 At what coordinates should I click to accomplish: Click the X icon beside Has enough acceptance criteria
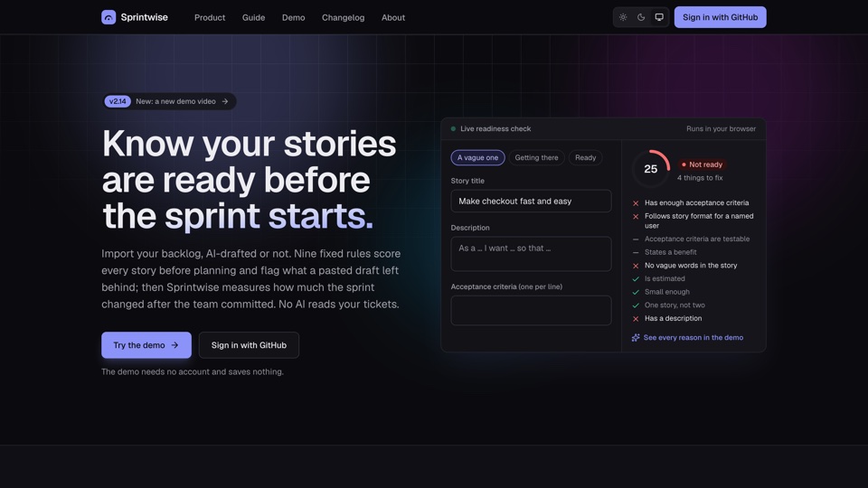pyautogui.click(x=636, y=203)
